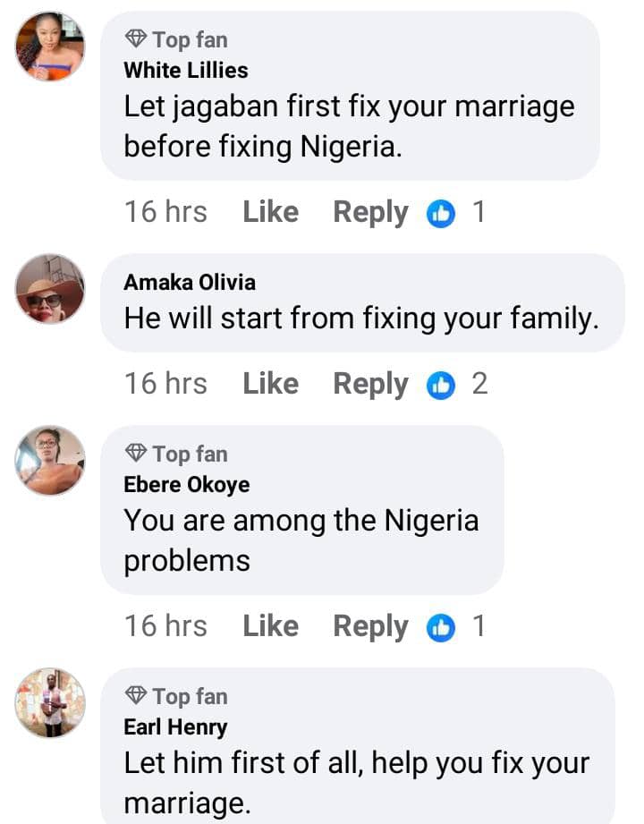Viewport: 644px width, 824px height.
Task: Open Ebere Okoye's profile picture
Action: [50, 460]
